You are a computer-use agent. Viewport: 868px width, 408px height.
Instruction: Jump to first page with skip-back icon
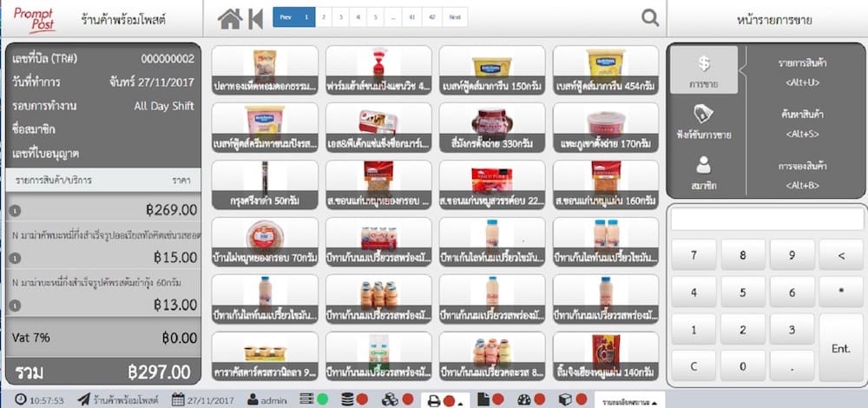click(x=255, y=18)
